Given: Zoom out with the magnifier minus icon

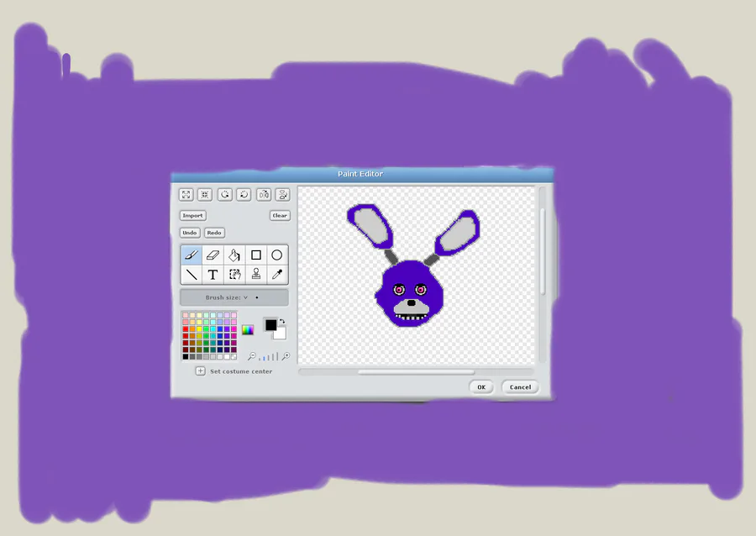Looking at the screenshot, I should (252, 356).
